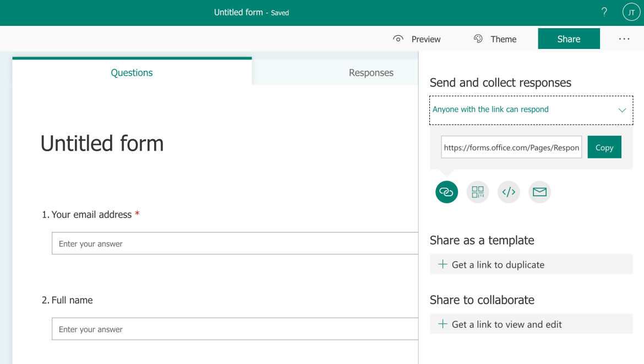Expand 'Anyone with the link can respond' dropdown
Viewport: 644px width, 364px height.
(531, 110)
